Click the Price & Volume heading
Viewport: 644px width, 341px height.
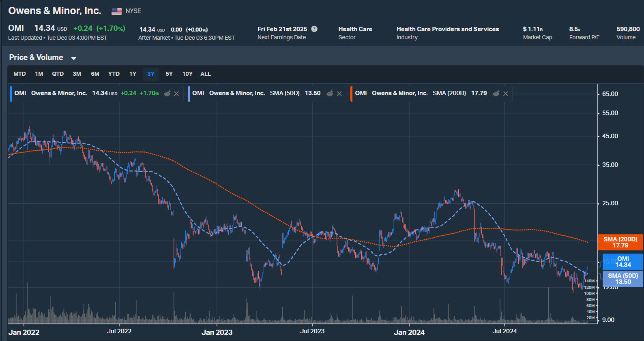(x=36, y=58)
